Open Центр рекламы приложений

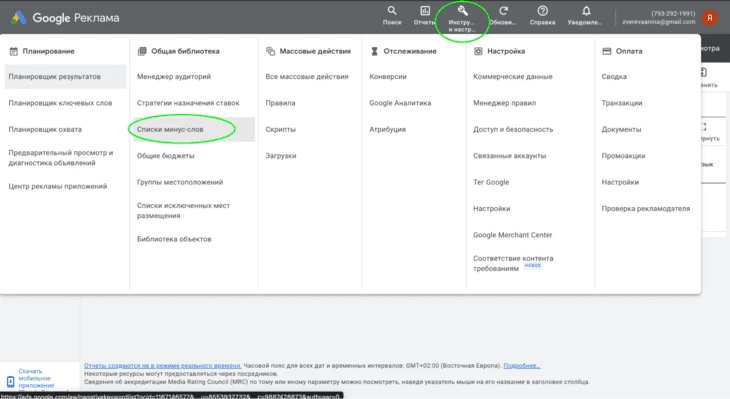pos(58,186)
